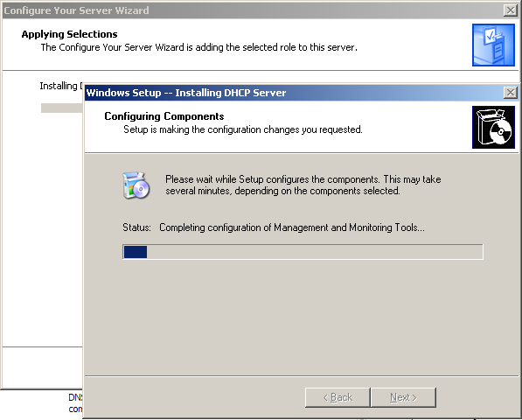Close the Configure Your Server Wizard window
522x420 pixels.
[x=511, y=10]
